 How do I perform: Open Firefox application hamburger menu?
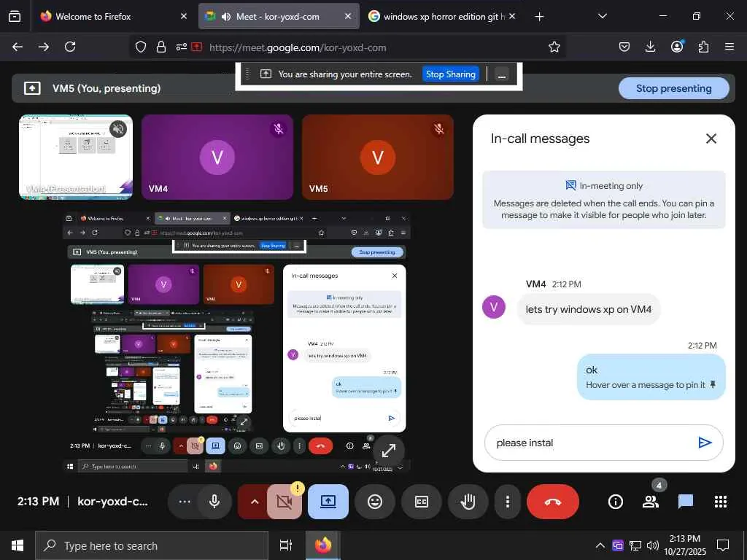(729, 47)
